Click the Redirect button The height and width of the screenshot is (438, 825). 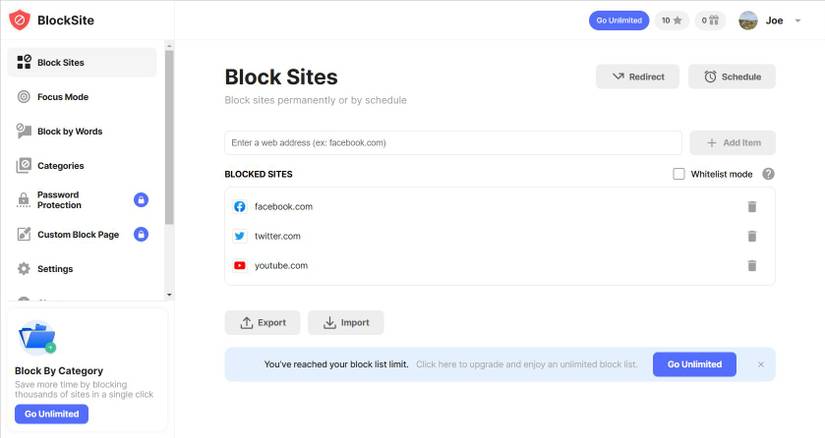(638, 77)
